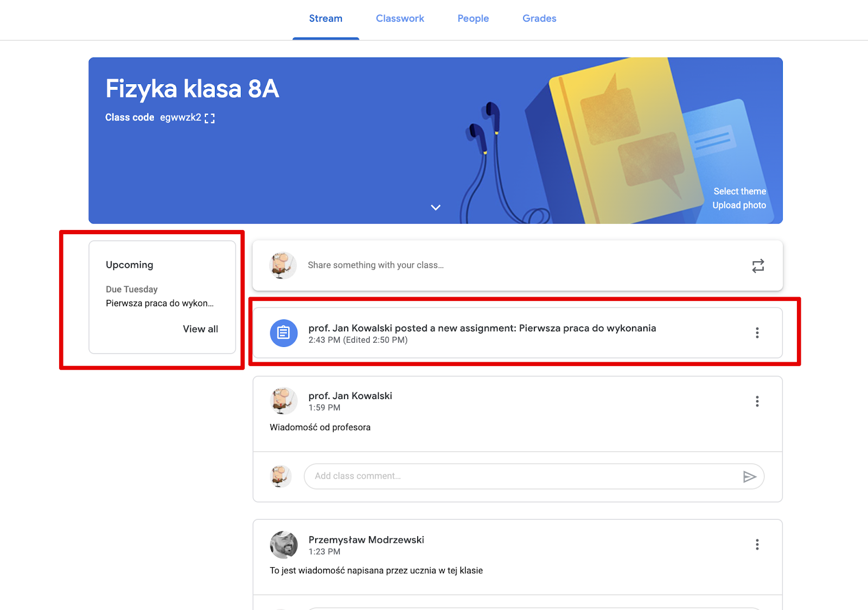Click the Due Tuesday label
Viewport: 868px width, 610px height.
132,290
